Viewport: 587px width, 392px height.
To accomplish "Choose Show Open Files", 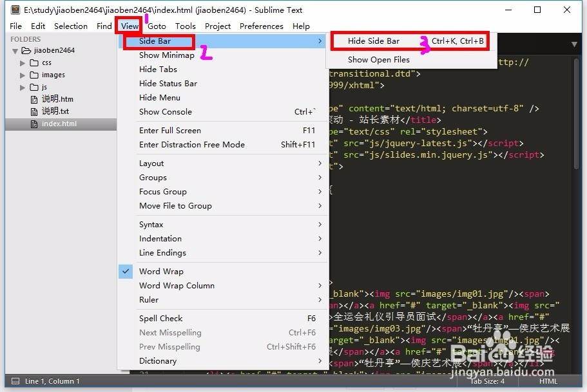I will click(412, 60).
